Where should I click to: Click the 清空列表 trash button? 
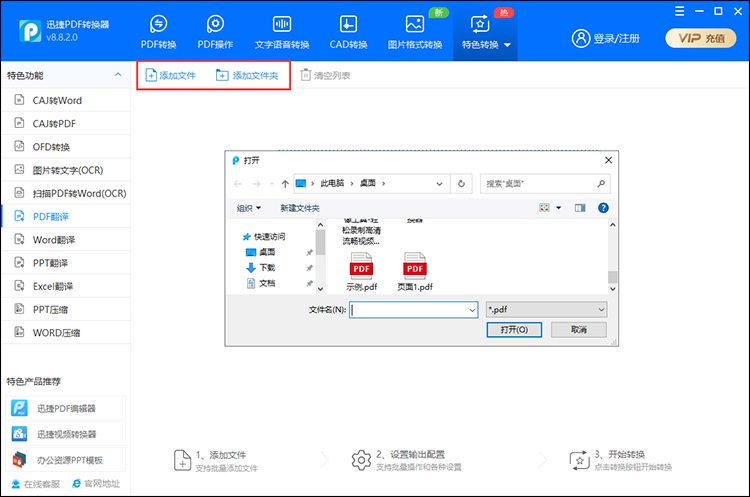coord(325,75)
